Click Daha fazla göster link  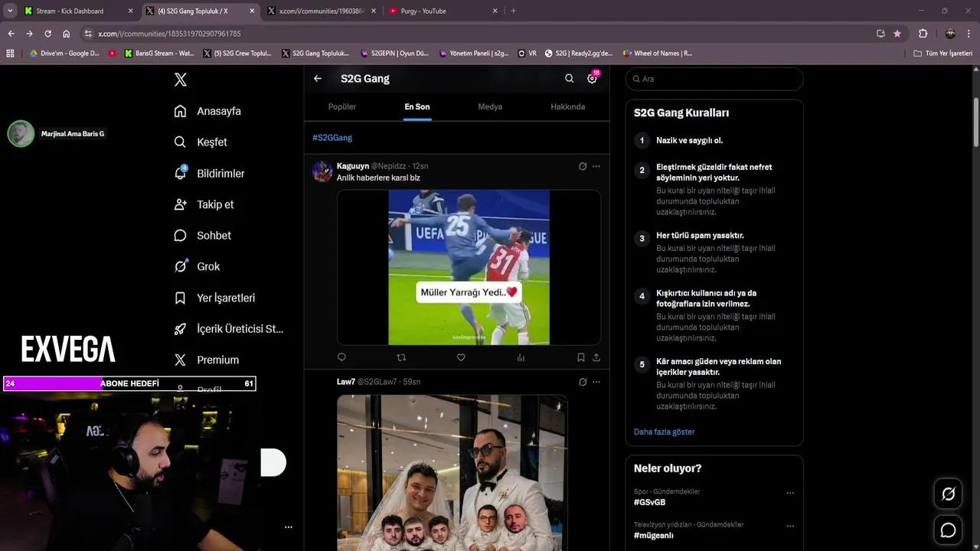pyautogui.click(x=664, y=432)
